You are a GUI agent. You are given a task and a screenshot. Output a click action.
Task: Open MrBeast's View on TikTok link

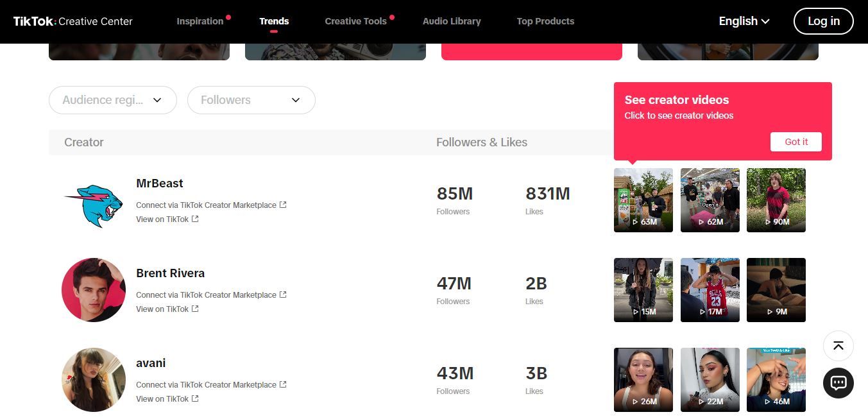tap(162, 219)
